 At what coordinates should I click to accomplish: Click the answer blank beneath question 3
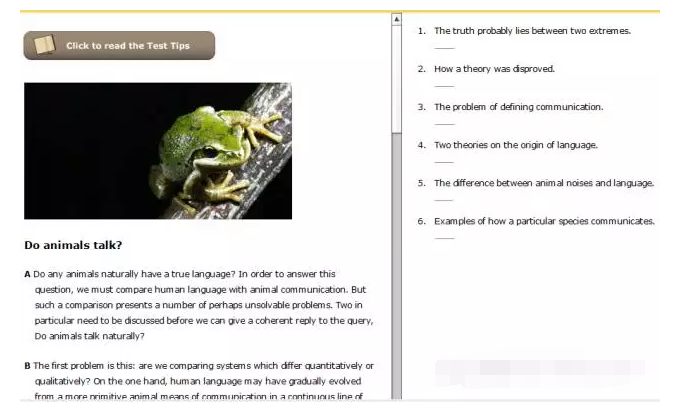pyautogui.click(x=444, y=124)
